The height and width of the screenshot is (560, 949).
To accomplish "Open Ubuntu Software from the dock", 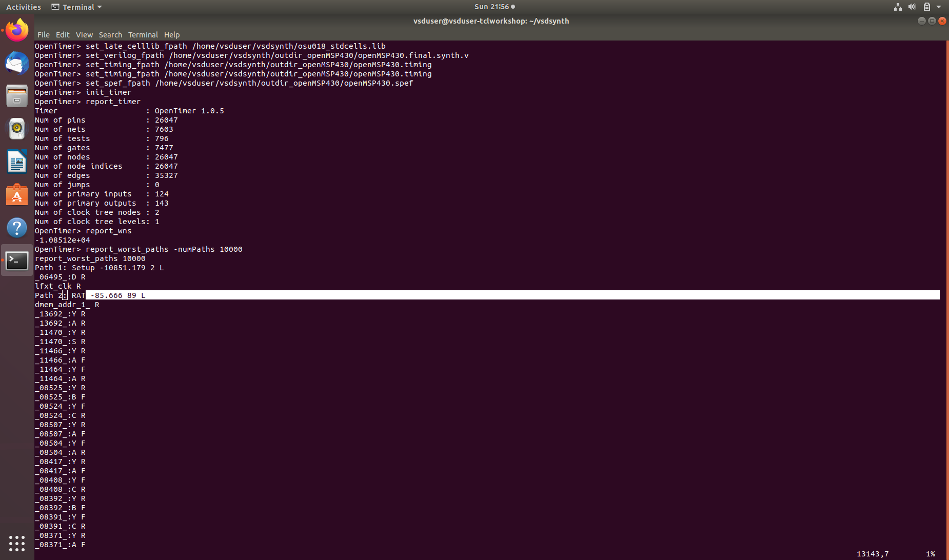I will point(17,195).
